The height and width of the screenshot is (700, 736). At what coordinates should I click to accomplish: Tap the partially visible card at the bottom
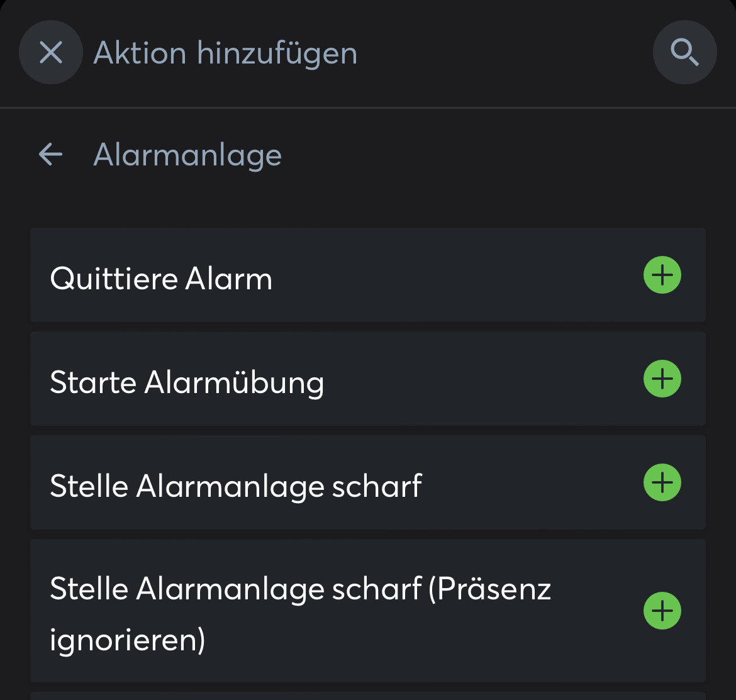tap(367, 696)
